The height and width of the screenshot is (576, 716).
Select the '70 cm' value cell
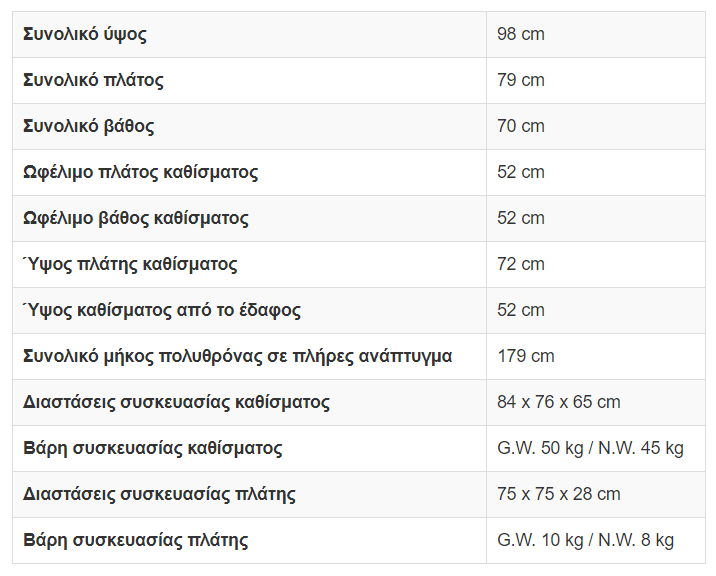(x=521, y=126)
